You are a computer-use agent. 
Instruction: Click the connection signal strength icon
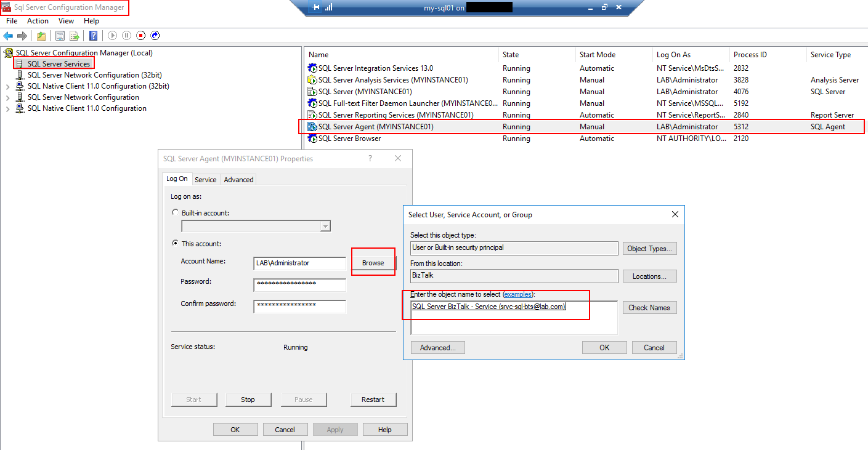pos(328,7)
